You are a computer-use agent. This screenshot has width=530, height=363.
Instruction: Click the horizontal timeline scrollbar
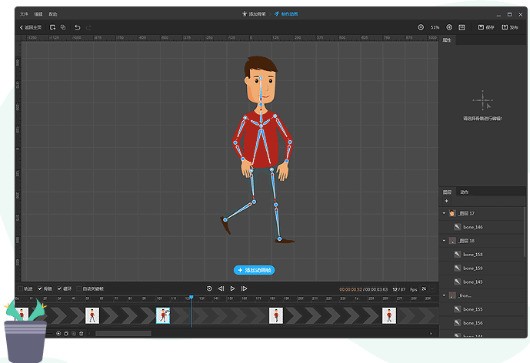tap(123, 334)
